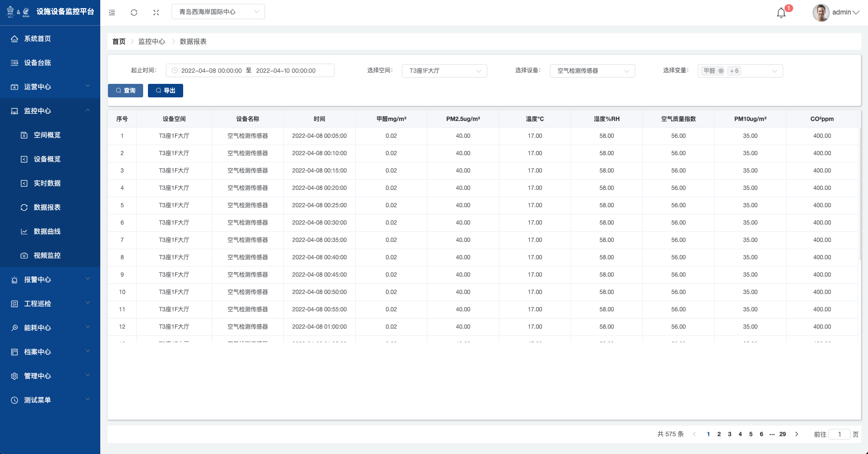Go to the next page using the right arrow
868x454 pixels.
pyautogui.click(x=797, y=434)
